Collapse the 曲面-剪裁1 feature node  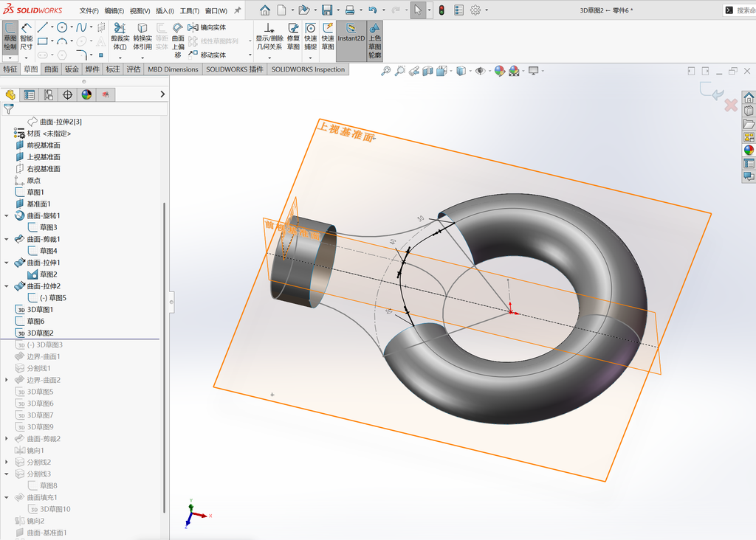coord(7,240)
